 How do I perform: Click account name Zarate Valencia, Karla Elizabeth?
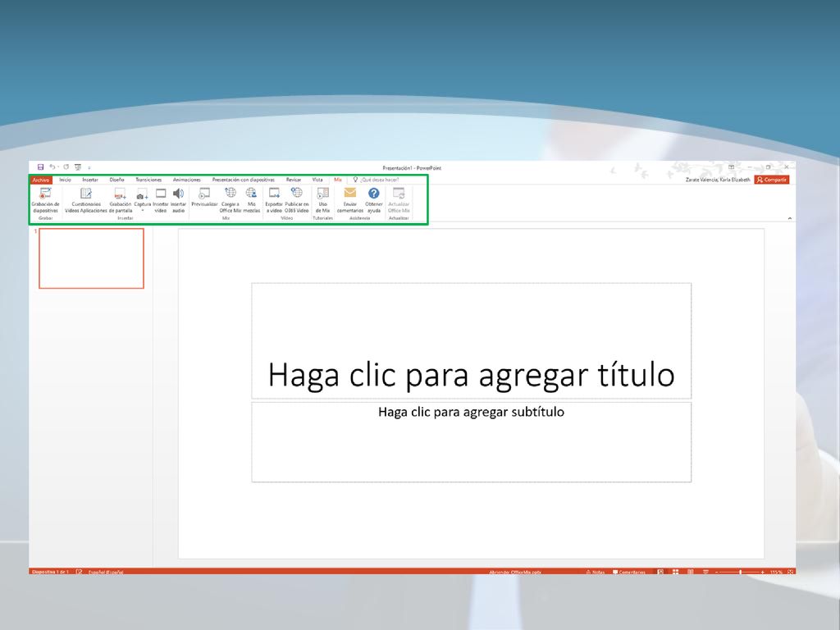[718, 180]
